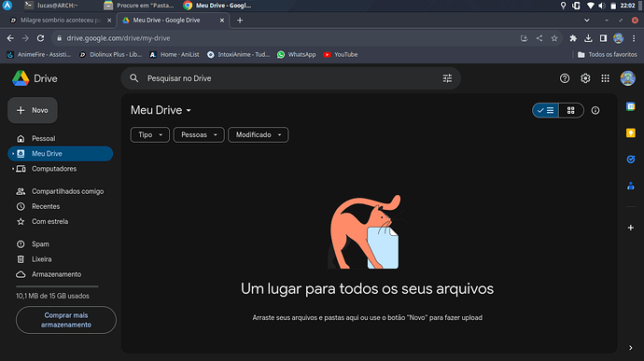Open Google Keep side panel icon
This screenshot has height=361, width=644.
pos(630,133)
